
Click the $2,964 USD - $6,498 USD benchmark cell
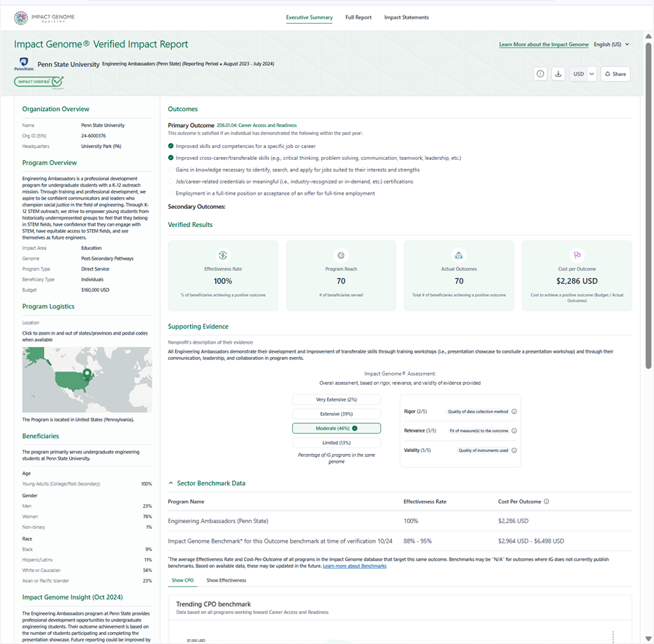pos(531,541)
